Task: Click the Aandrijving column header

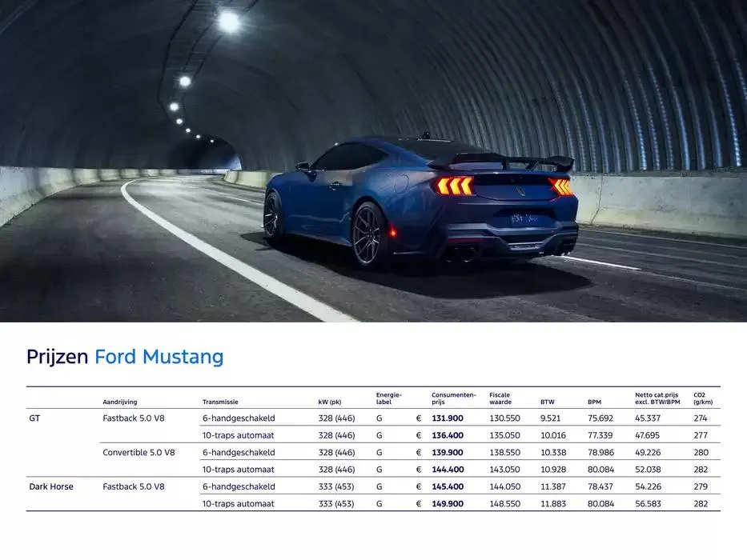Action: (119, 402)
